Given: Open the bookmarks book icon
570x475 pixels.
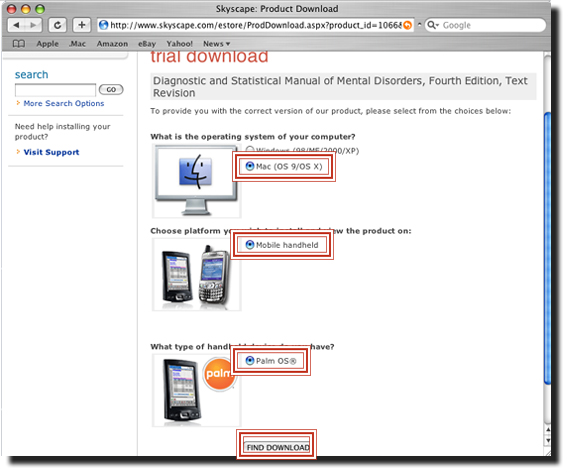Looking at the screenshot, I should pos(19,44).
